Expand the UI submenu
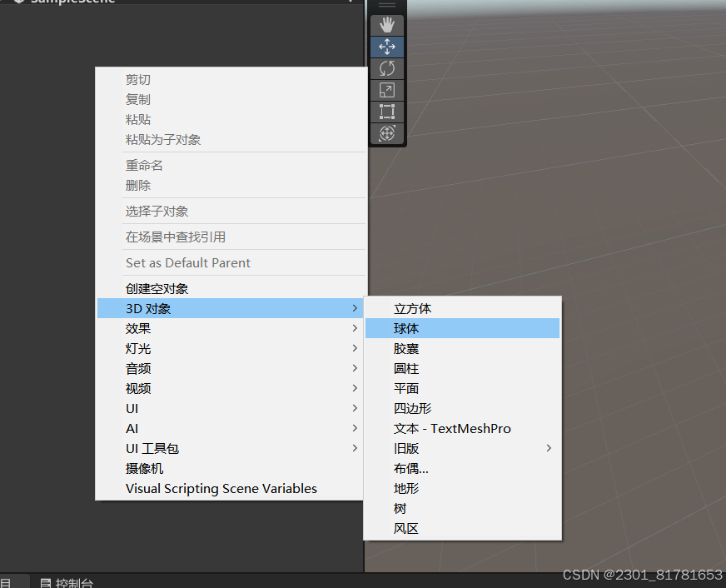This screenshot has height=588, width=726. 231,408
